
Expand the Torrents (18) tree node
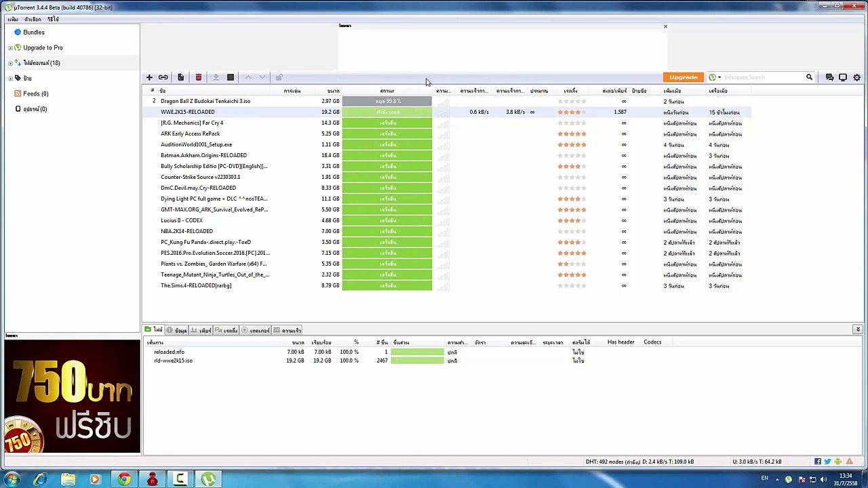(10, 63)
